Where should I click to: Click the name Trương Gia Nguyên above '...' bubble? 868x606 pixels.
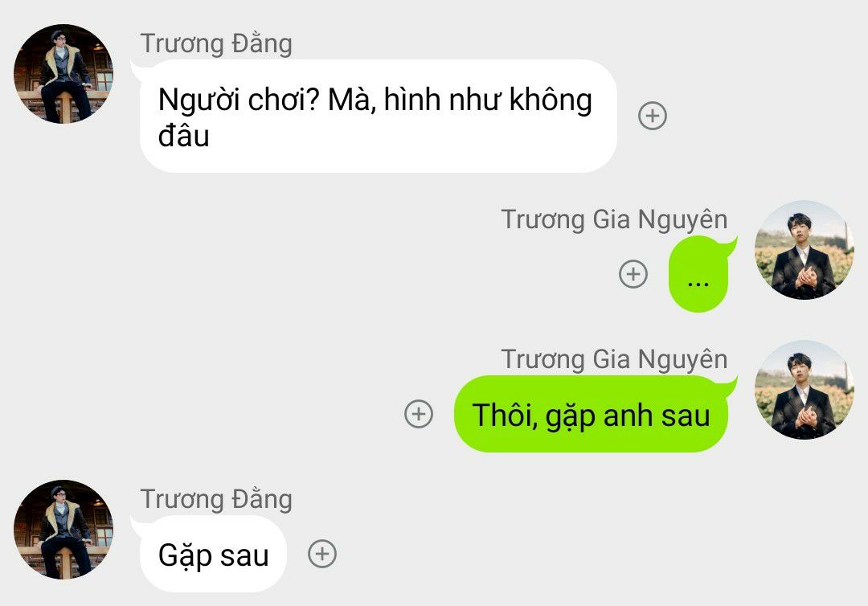click(x=614, y=219)
